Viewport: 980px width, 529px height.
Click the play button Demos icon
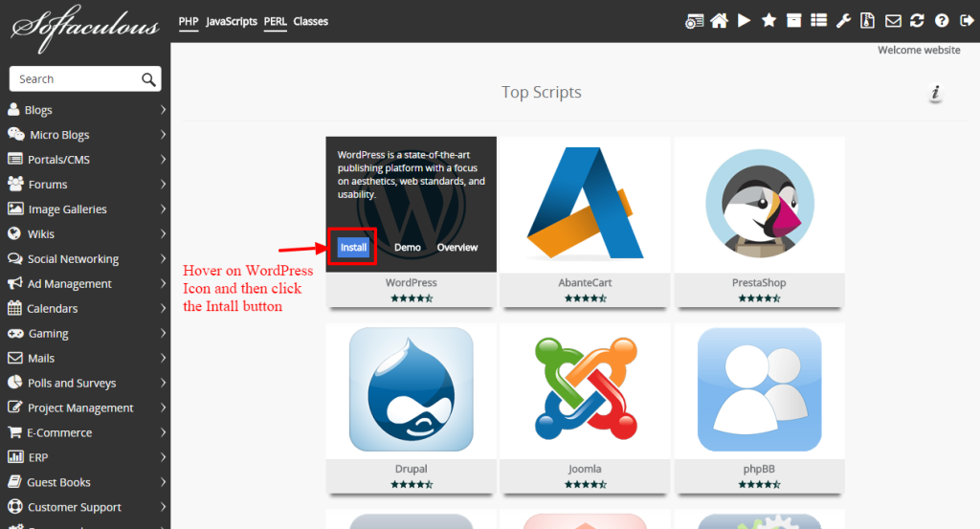pyautogui.click(x=744, y=21)
